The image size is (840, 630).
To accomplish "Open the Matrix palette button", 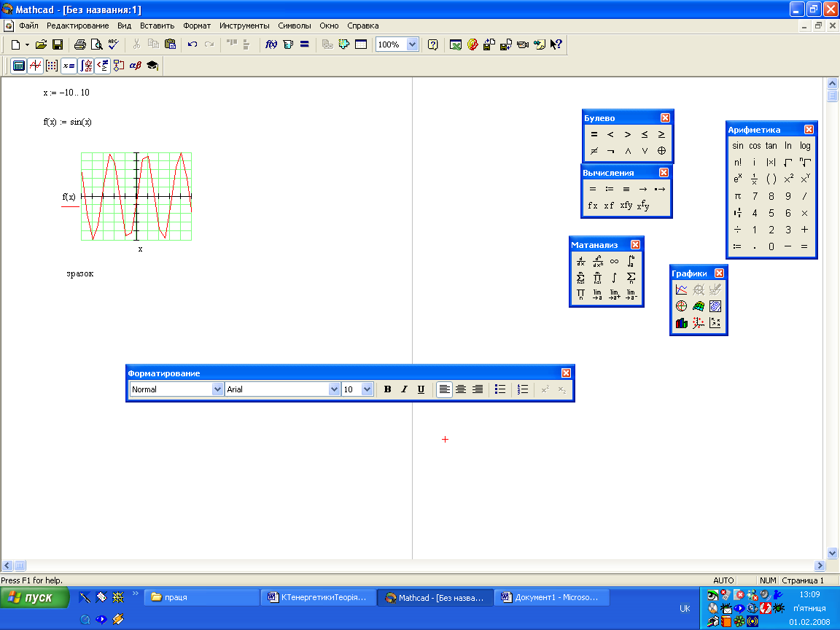I will [x=52, y=66].
